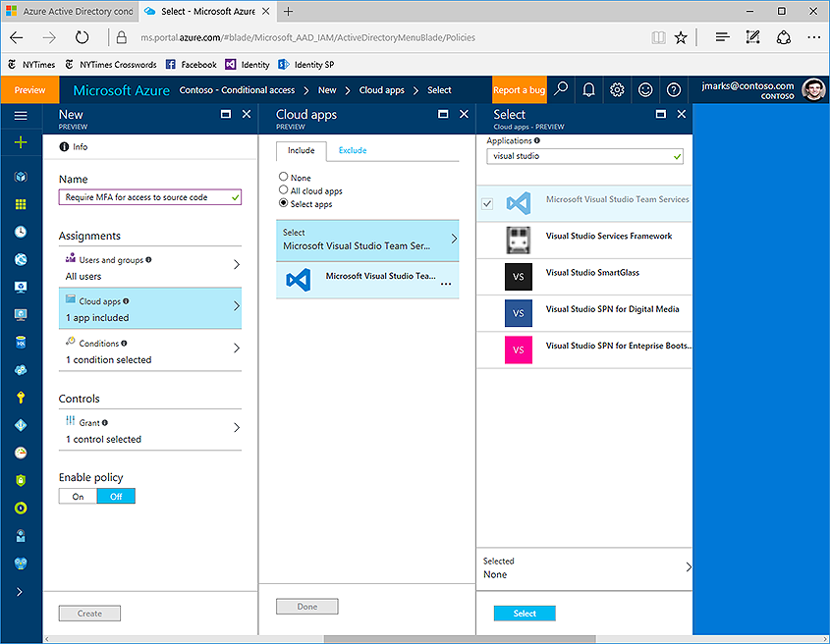
Task: Switch Enable policy to Off
Action: click(116, 497)
